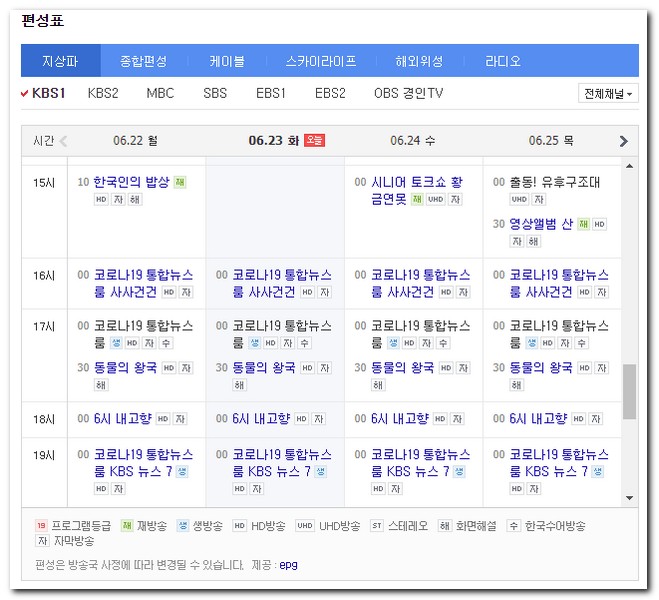Open 한국인의 밥상 program on Monday
This screenshot has height=600, width=659.
pos(131,183)
